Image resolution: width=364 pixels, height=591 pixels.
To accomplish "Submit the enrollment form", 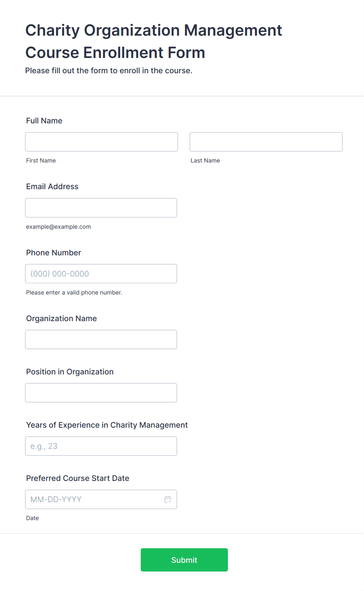I will tap(184, 560).
